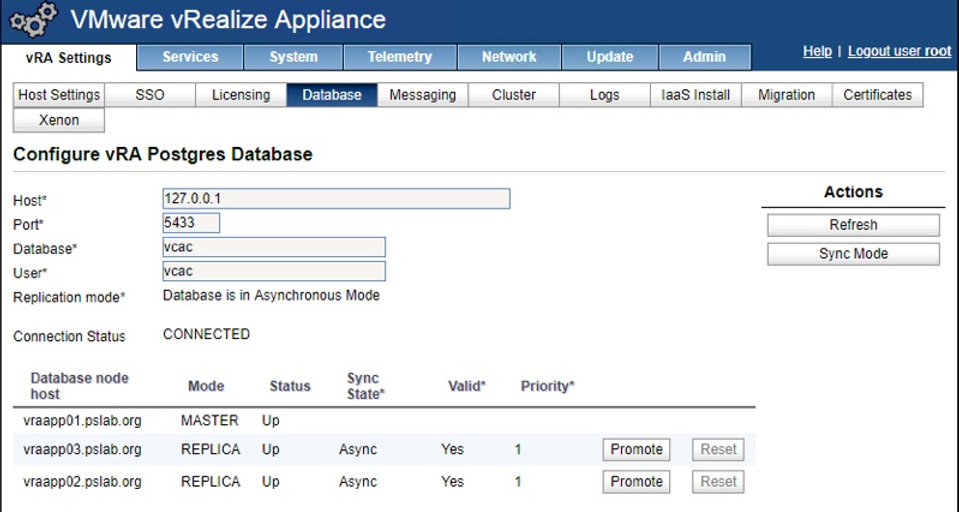Reset the vraapp03.pslab.org replica
The image size is (959, 512).
pyautogui.click(x=719, y=450)
